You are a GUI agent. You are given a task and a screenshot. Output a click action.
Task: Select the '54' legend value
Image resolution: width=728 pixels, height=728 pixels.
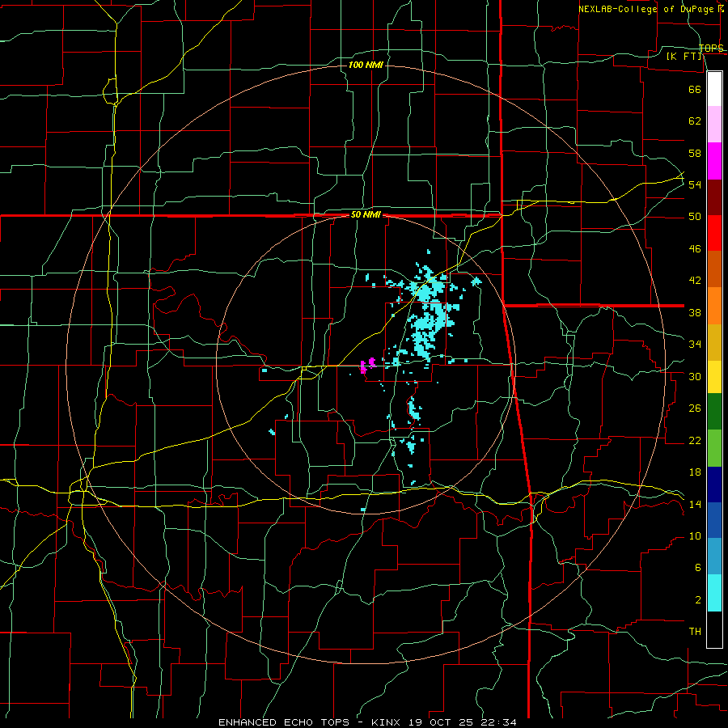[x=695, y=184]
